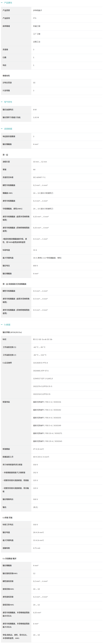103x644 pixels.
Task: Select the 过程工业 application field entry
Action: [37, 42]
